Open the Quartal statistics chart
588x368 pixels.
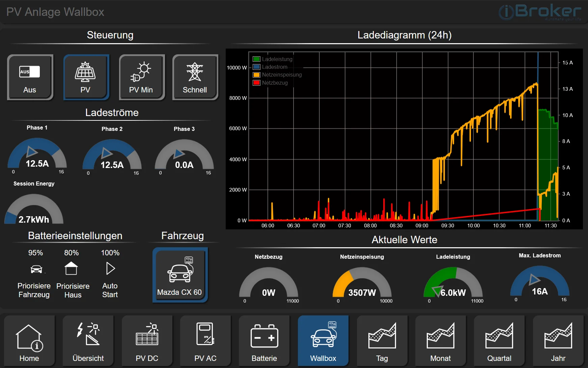click(x=499, y=341)
